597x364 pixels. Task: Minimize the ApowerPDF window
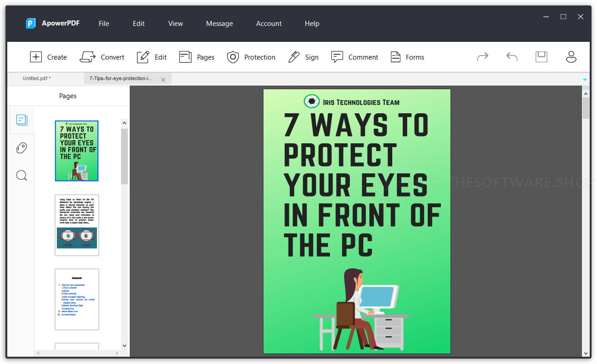546,17
